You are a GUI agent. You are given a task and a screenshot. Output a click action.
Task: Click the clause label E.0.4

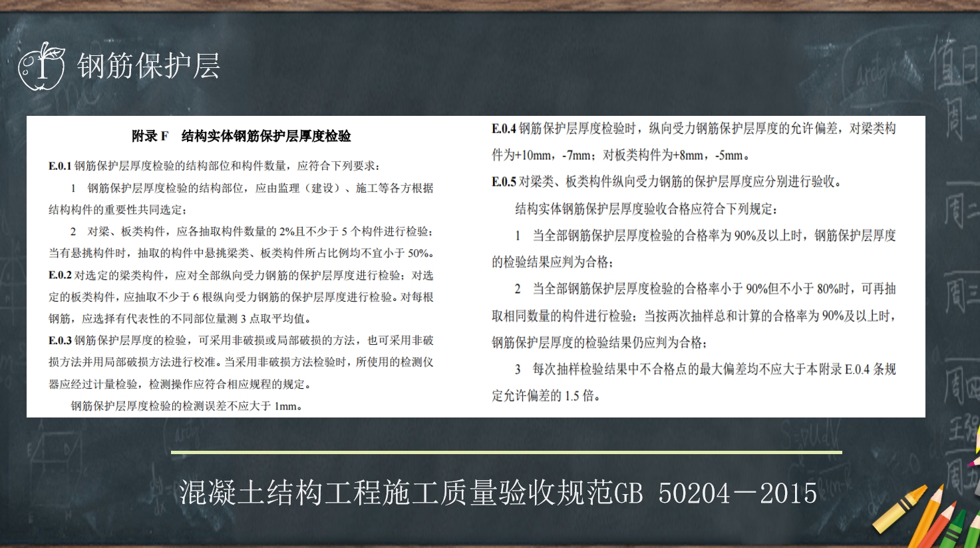pyautogui.click(x=504, y=129)
